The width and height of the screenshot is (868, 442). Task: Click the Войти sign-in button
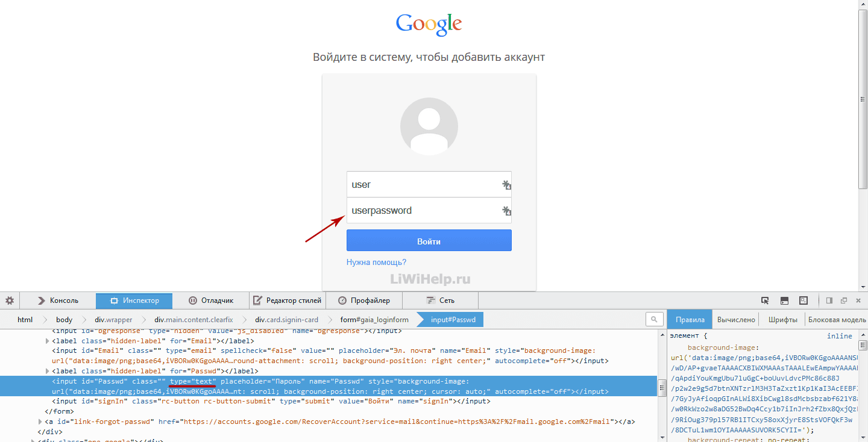click(429, 240)
